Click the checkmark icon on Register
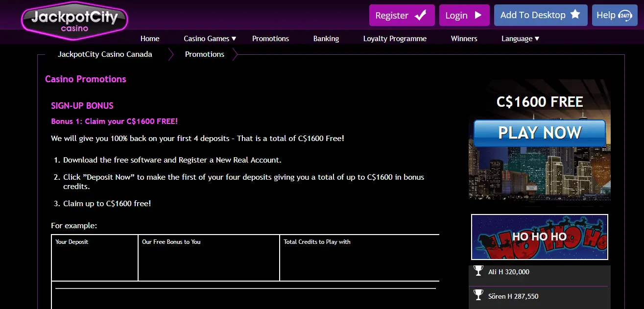 pyautogui.click(x=421, y=15)
